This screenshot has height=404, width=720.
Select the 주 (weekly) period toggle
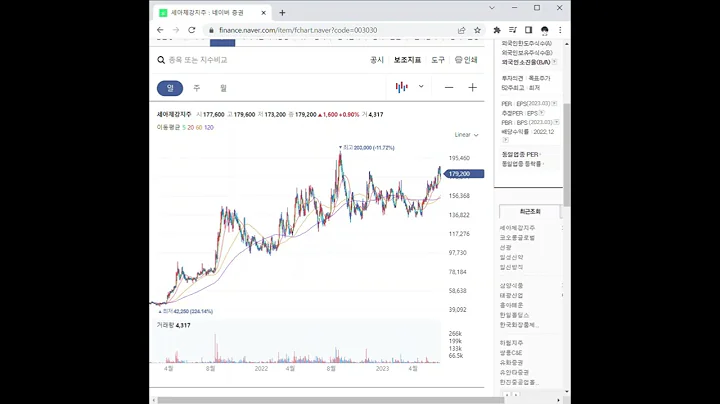pyautogui.click(x=197, y=88)
